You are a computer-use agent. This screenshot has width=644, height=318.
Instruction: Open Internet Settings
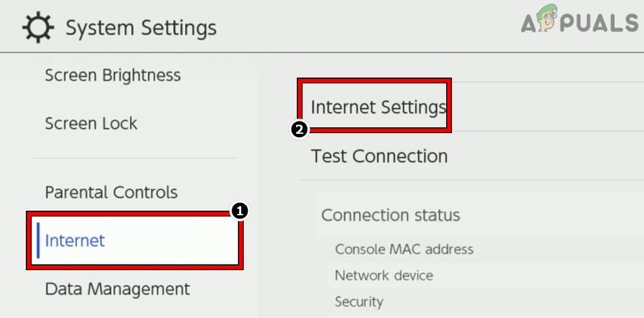pyautogui.click(x=378, y=107)
